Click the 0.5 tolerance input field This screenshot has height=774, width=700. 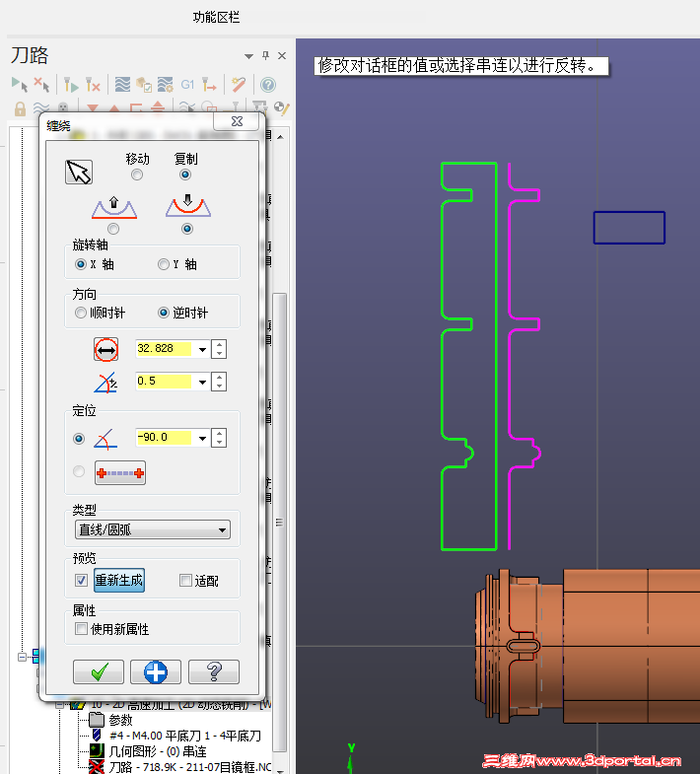164,382
